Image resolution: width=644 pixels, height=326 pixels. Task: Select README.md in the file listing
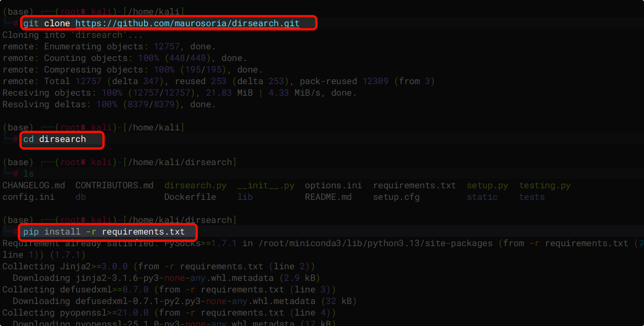coord(328,197)
